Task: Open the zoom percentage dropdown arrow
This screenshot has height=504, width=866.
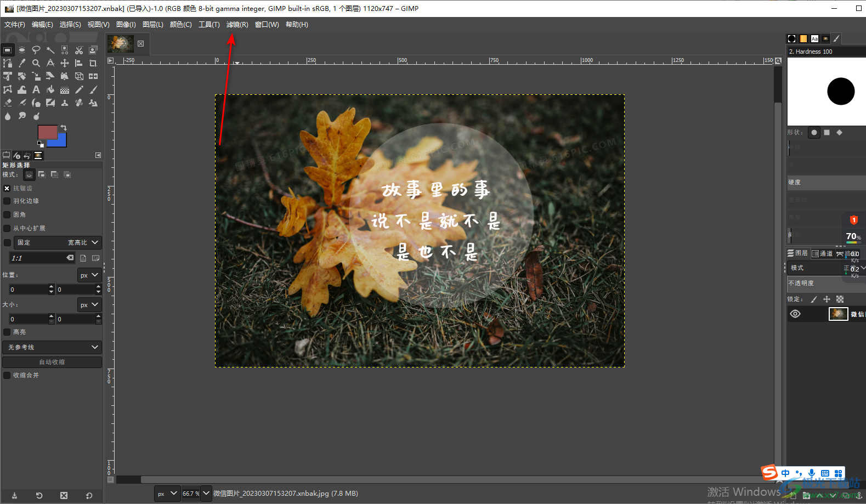Action: [x=206, y=494]
